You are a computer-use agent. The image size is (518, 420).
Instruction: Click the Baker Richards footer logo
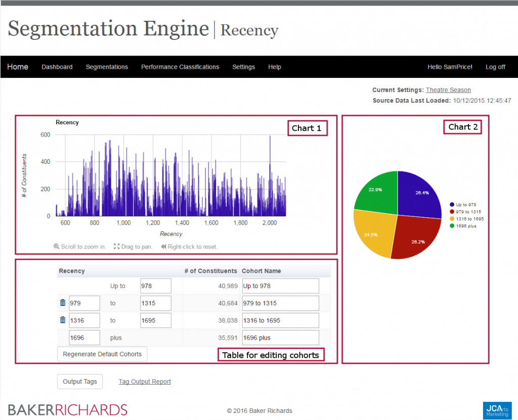[x=67, y=409]
